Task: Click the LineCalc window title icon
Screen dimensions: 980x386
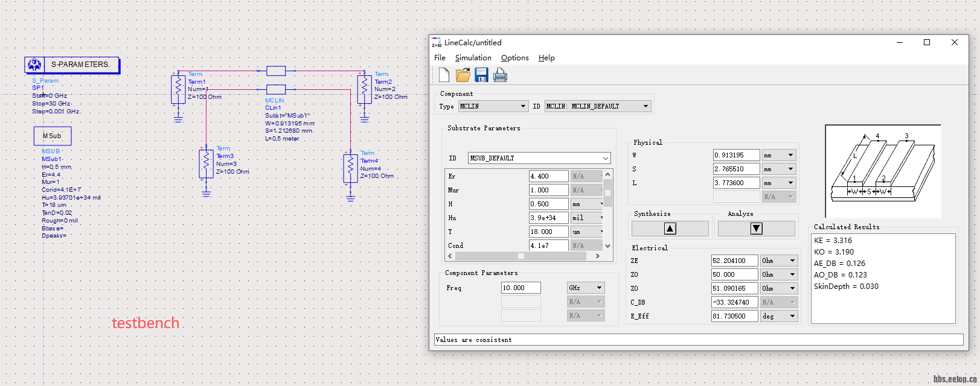Action: point(436,43)
